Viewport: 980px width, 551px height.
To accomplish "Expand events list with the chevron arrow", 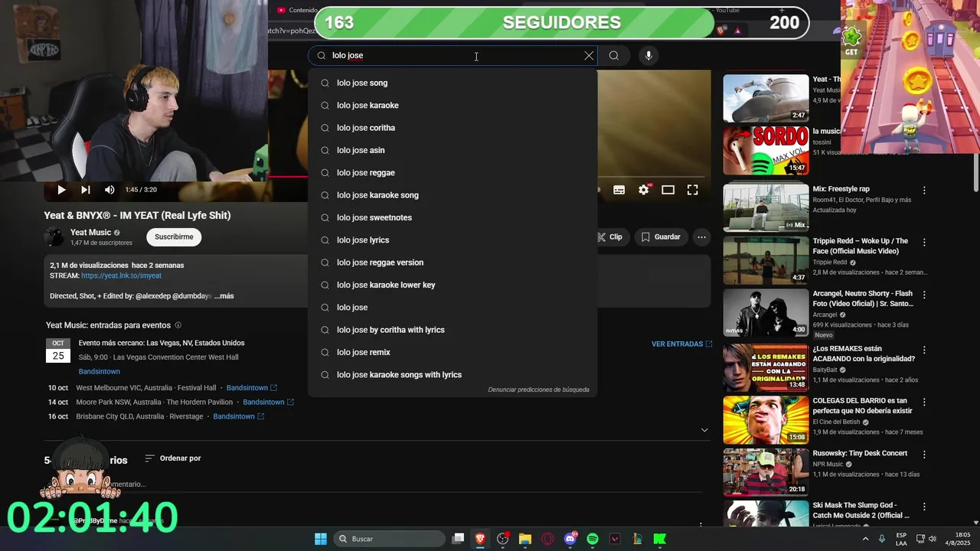I will pyautogui.click(x=704, y=430).
